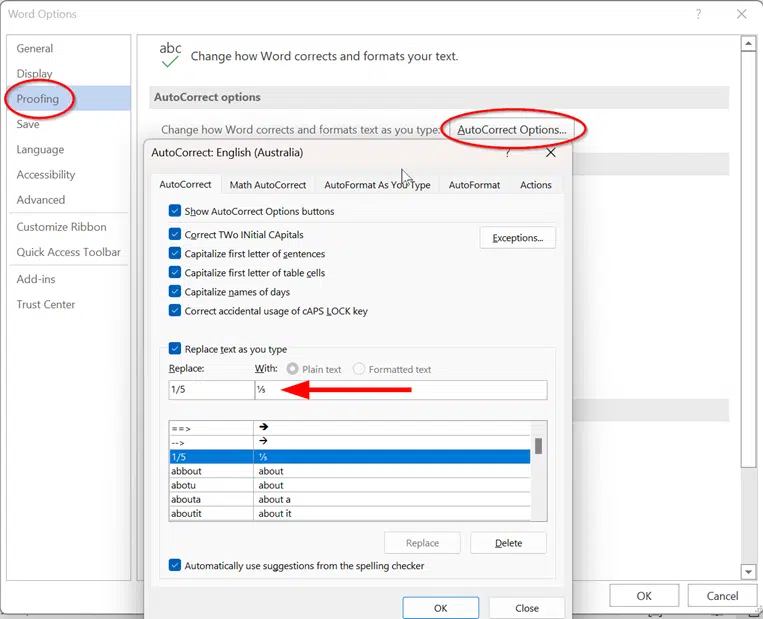Click OK in the AutoCorrect dialog

point(440,608)
